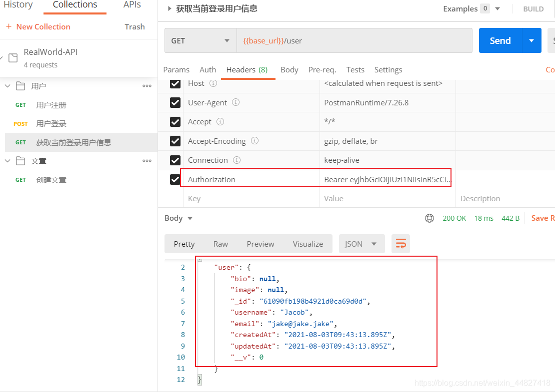555x392 pixels.
Task: Uncheck the Host header checkbox
Action: pos(175,83)
